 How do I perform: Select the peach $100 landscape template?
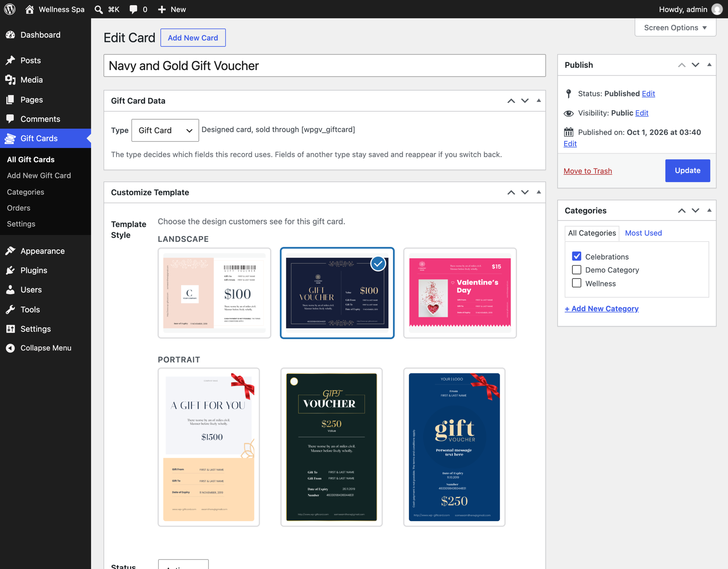pyautogui.click(x=214, y=293)
